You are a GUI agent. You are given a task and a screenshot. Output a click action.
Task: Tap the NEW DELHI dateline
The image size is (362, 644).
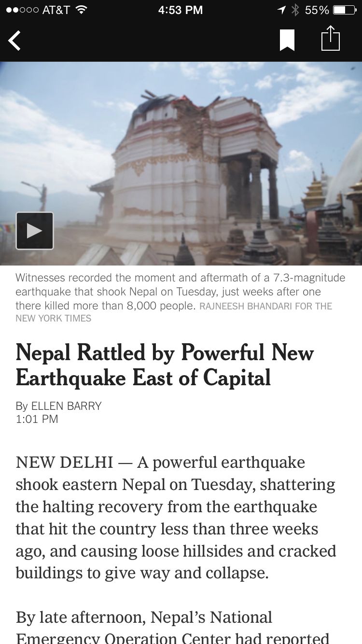[x=64, y=462]
